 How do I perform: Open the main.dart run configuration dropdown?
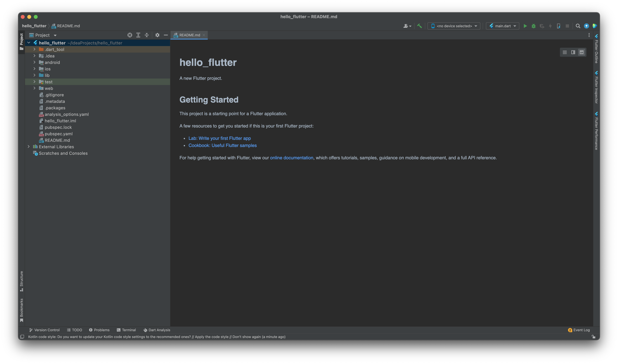coord(502,26)
